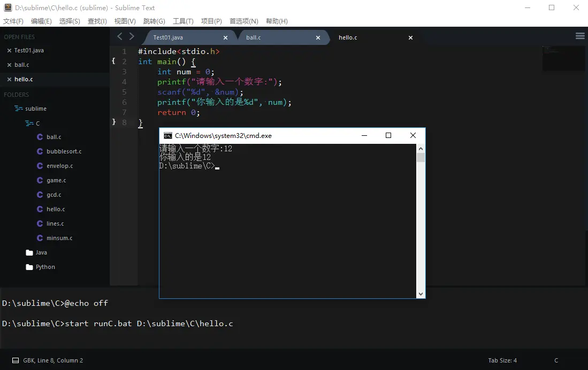Open bubblesort.c from the folder tree
Image resolution: width=588 pixels, height=370 pixels.
(64, 151)
